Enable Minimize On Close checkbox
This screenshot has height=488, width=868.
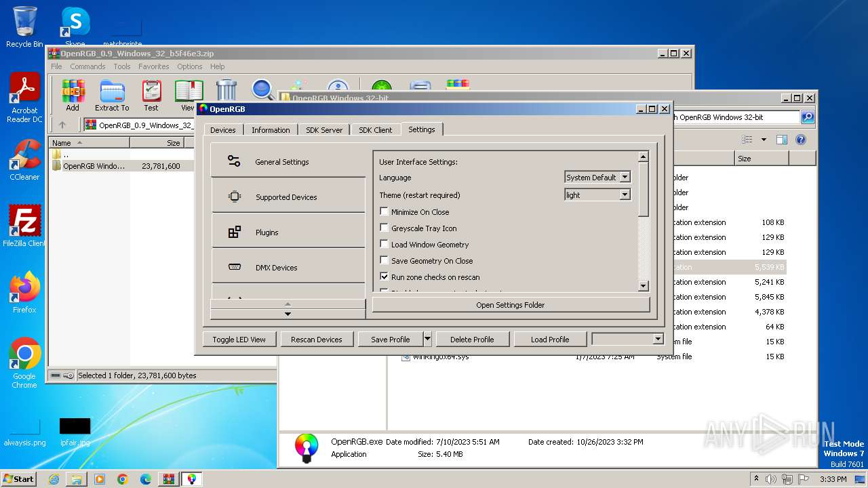[384, 211]
